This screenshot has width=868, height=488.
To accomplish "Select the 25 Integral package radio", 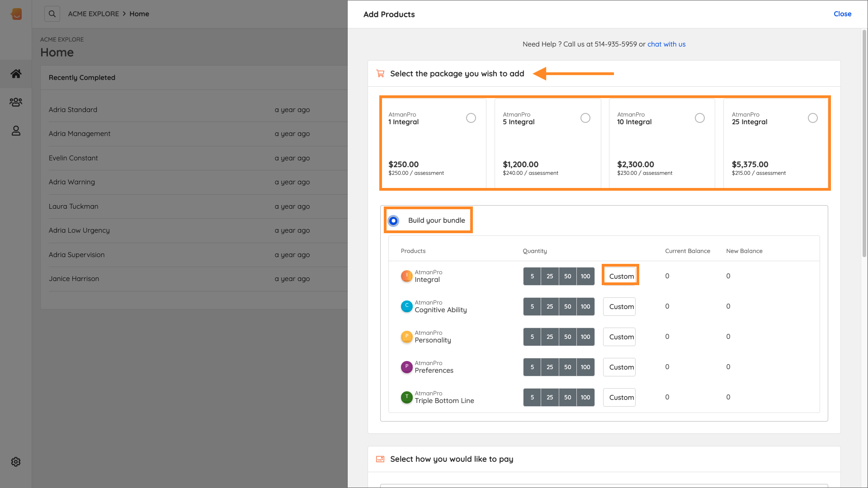I will coord(813,118).
